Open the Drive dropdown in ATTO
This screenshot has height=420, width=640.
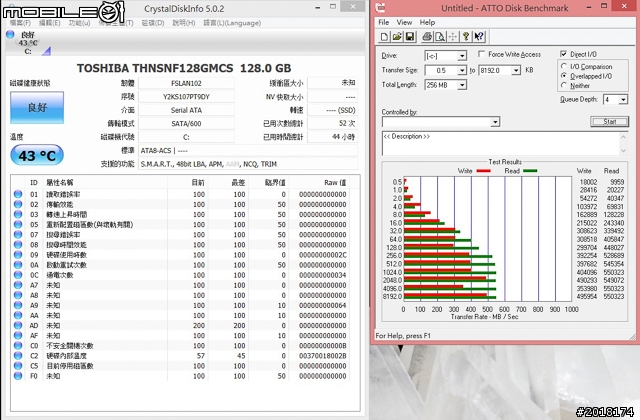point(462,56)
